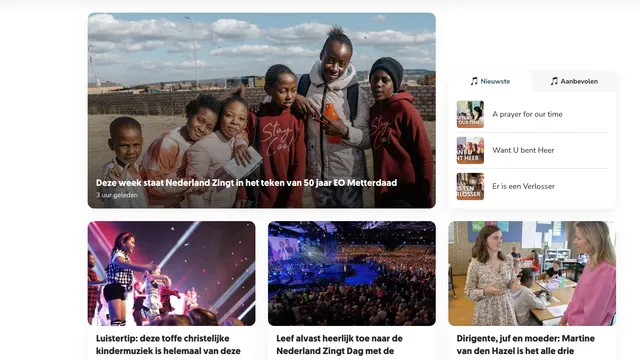Image resolution: width=640 pixels, height=360 pixels.
Task: Open the 'Martine van den Hazel' article title
Action: [x=525, y=344]
